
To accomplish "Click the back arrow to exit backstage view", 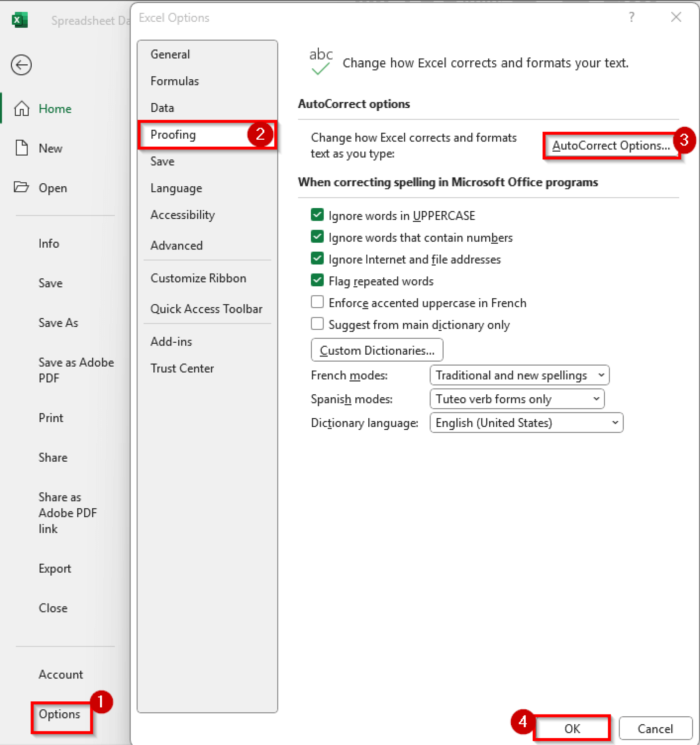I will [x=21, y=65].
